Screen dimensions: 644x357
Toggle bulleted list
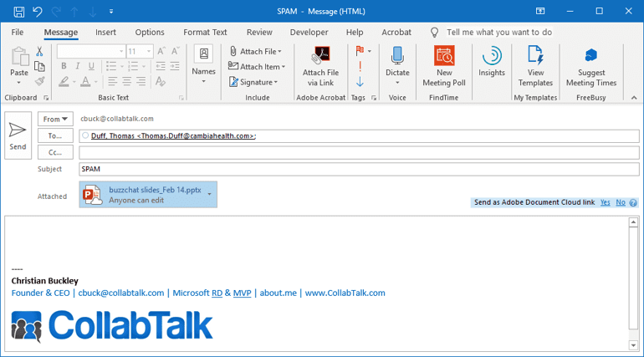pyautogui.click(x=111, y=66)
